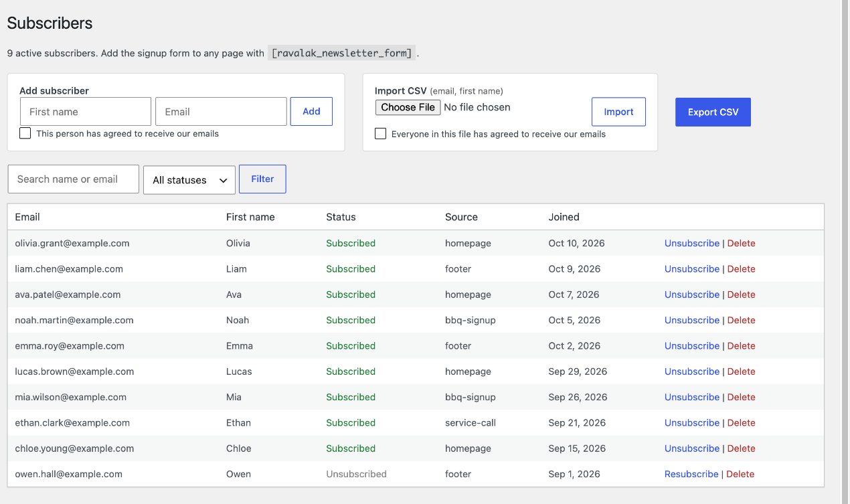850x504 pixels.
Task: Click the owen.hall@example.com email cell
Action: [x=68, y=474]
